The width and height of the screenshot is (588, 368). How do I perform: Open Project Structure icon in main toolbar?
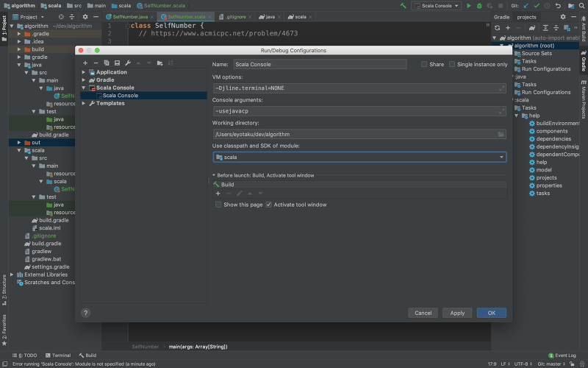click(571, 6)
